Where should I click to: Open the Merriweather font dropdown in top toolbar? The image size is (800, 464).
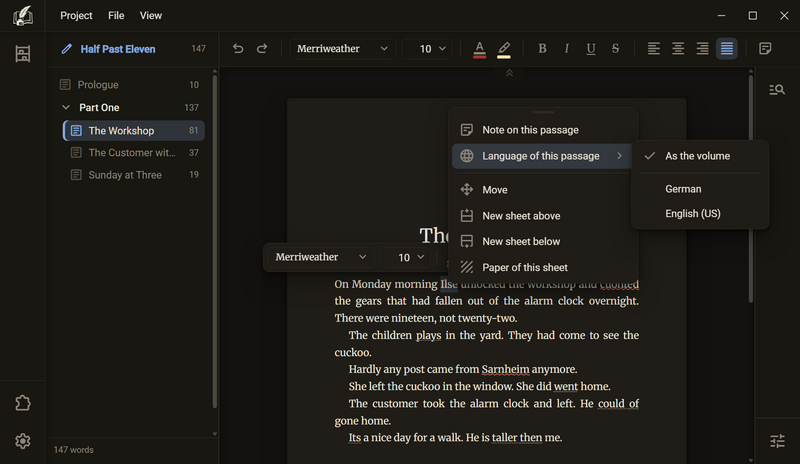[x=342, y=48]
